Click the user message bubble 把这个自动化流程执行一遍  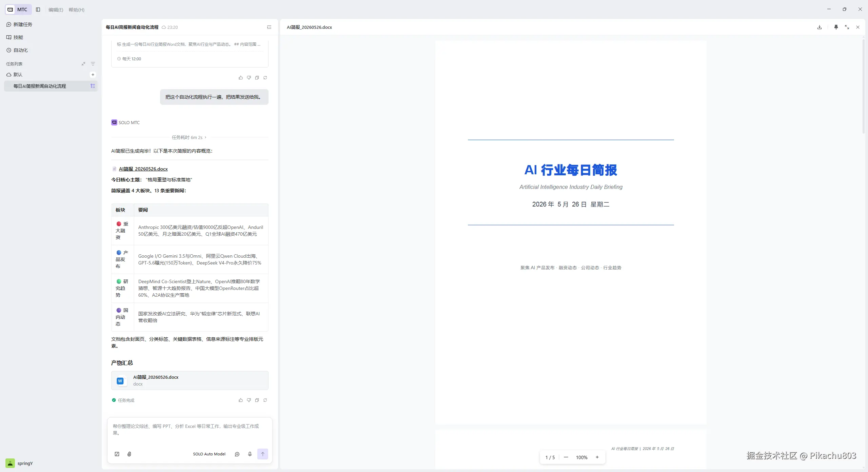click(x=214, y=97)
